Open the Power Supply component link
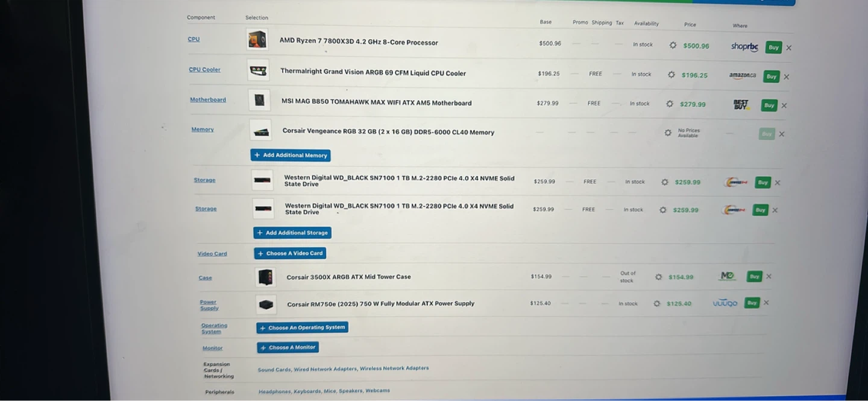 point(209,305)
